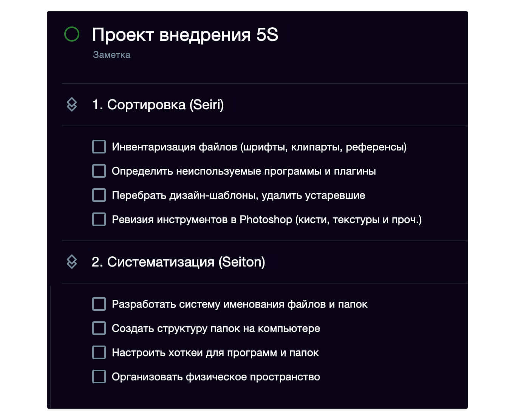Complete the Ревизия инструментов в Photoshop task
This screenshot has width=515, height=420.
99,219
